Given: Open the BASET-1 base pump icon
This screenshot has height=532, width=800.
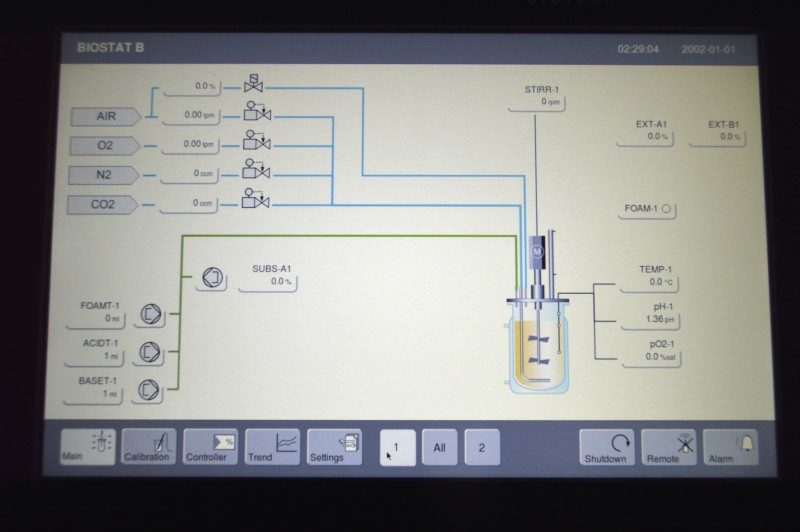Looking at the screenshot, I should 148,390.
